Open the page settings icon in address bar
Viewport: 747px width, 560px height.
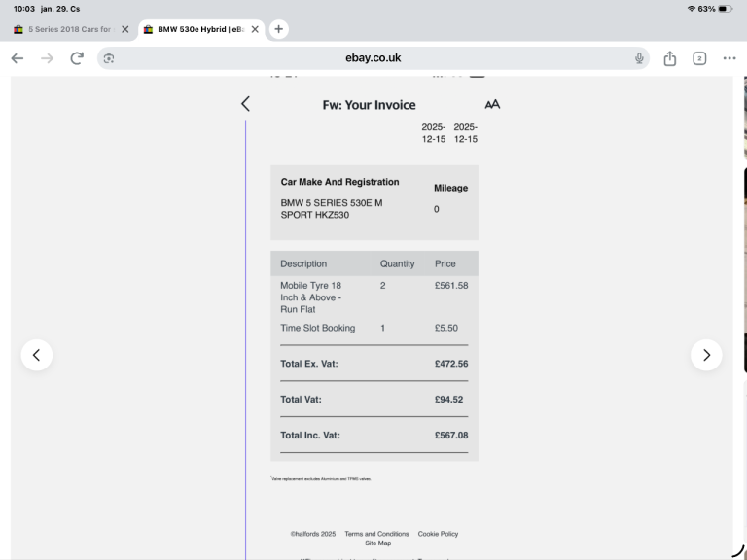pyautogui.click(x=109, y=58)
